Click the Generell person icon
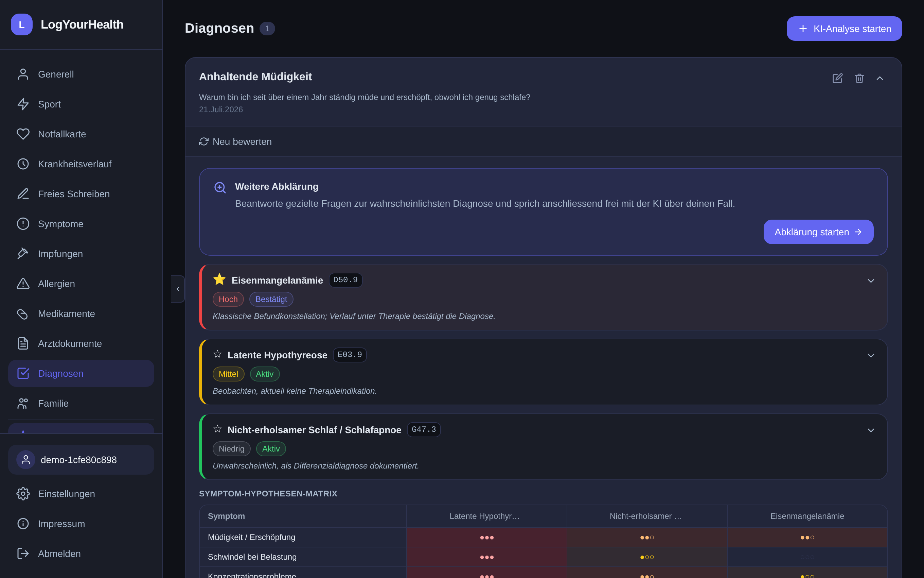Screen dimensions: 924x578 [23, 74]
